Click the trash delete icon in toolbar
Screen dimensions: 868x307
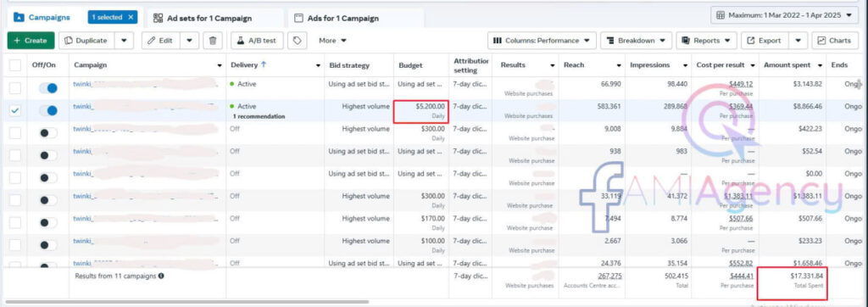[x=213, y=41]
